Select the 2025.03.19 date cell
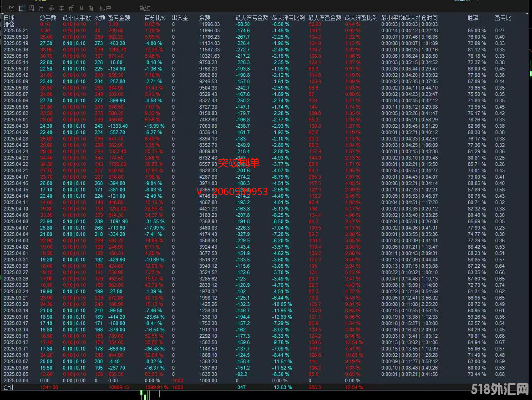This screenshot has width=532, height=400. pyautogui.click(x=16, y=310)
